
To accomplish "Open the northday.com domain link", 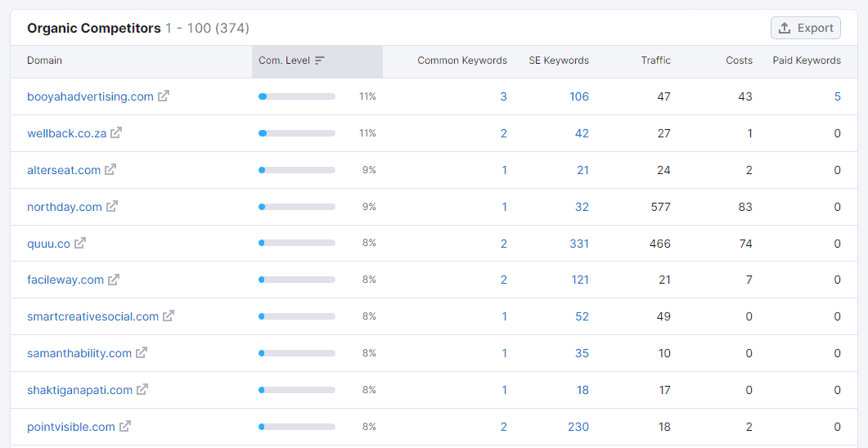I will point(65,207).
